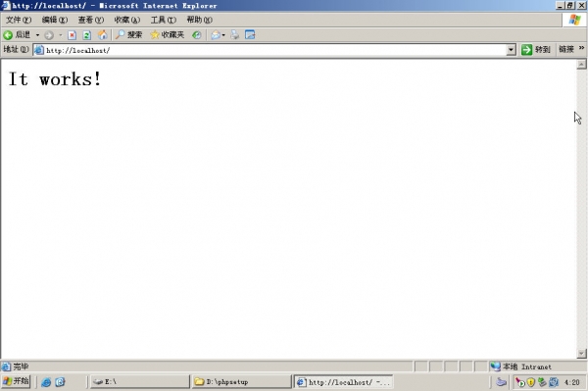Click the 转到 (Go) button
This screenshot has width=588, height=391.
[536, 49]
